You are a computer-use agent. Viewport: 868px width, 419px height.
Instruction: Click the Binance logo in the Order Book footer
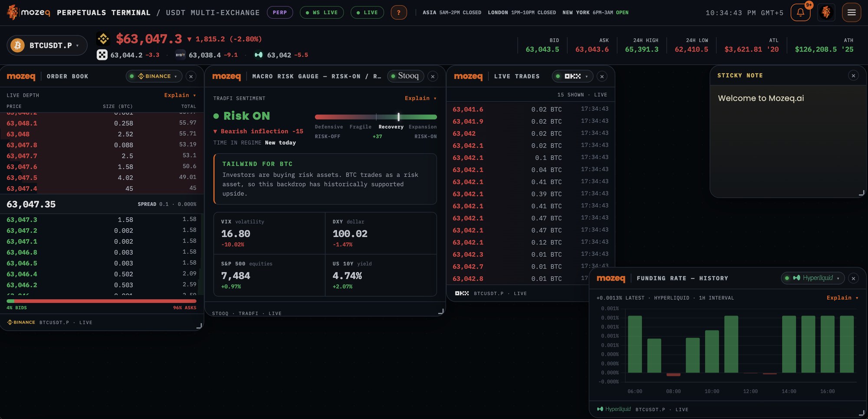(21, 322)
